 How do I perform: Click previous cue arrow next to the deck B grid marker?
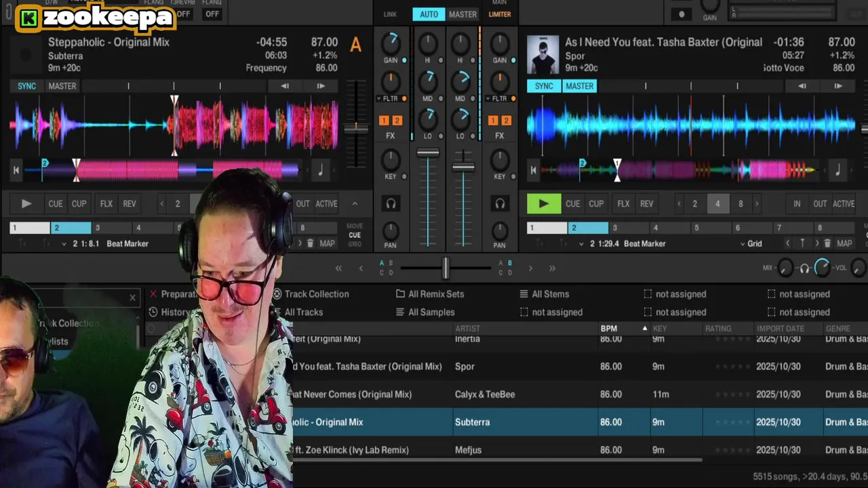pos(788,243)
